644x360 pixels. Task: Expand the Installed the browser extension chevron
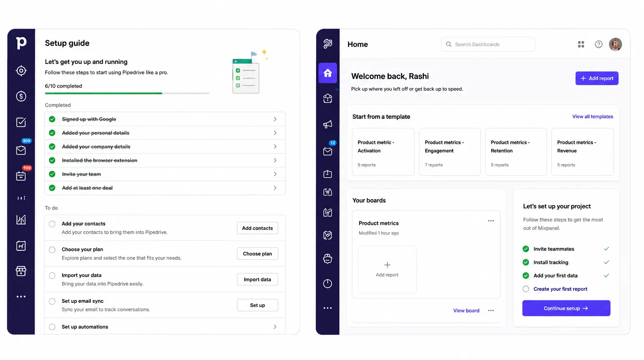pos(275,160)
